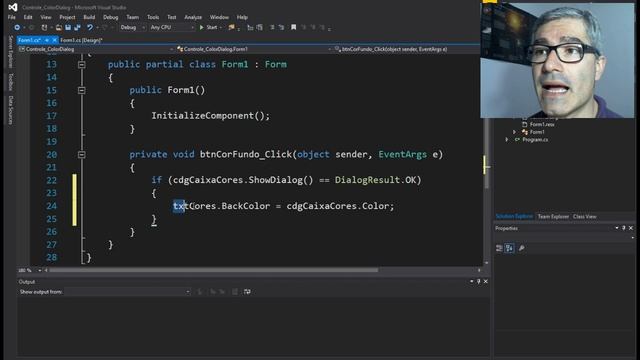The image size is (640, 360).
Task: Close the Form1.cs tab
Action: pos(54,40)
